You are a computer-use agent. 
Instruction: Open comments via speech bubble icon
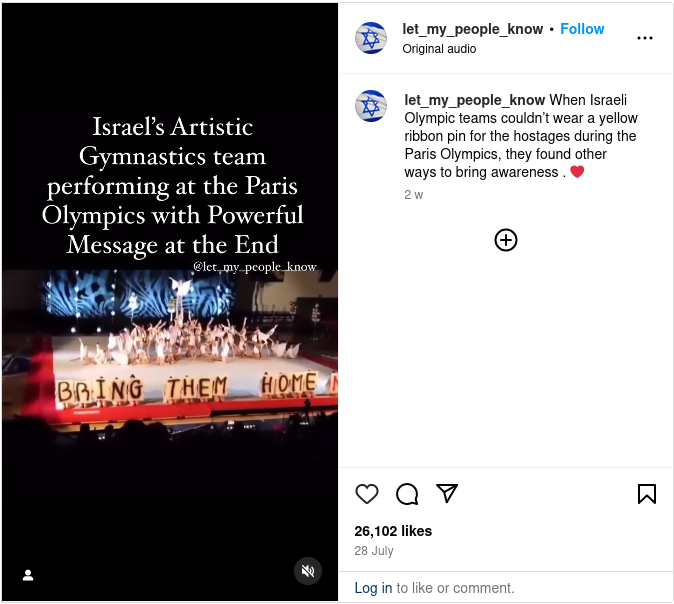[407, 494]
